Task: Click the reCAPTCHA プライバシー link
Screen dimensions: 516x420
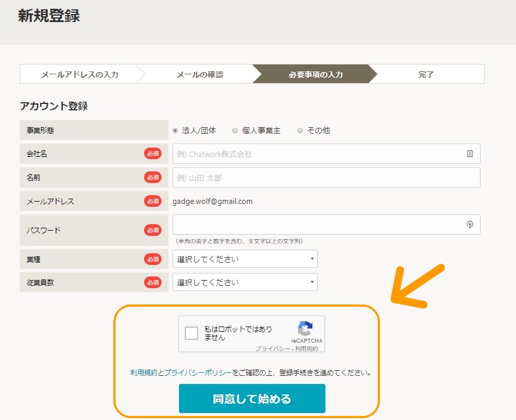Action: [x=273, y=349]
